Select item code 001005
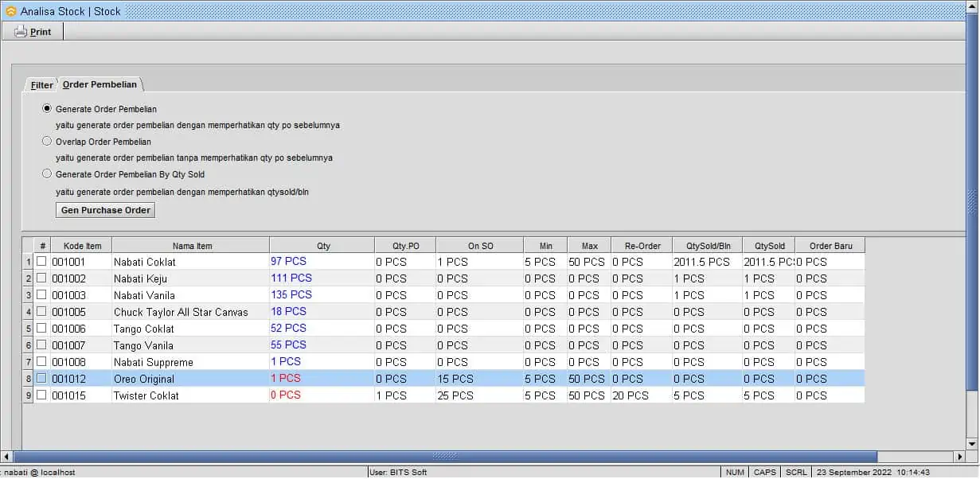The image size is (980, 479). pyautogui.click(x=81, y=312)
